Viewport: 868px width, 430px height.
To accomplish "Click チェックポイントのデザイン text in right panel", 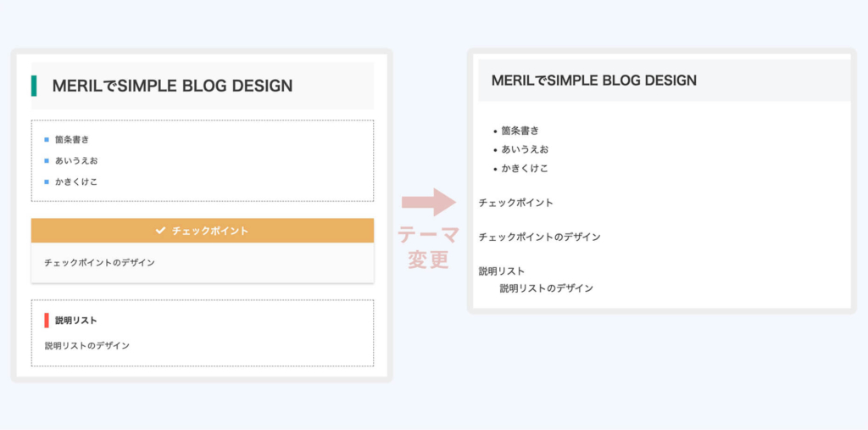I will pos(540,237).
